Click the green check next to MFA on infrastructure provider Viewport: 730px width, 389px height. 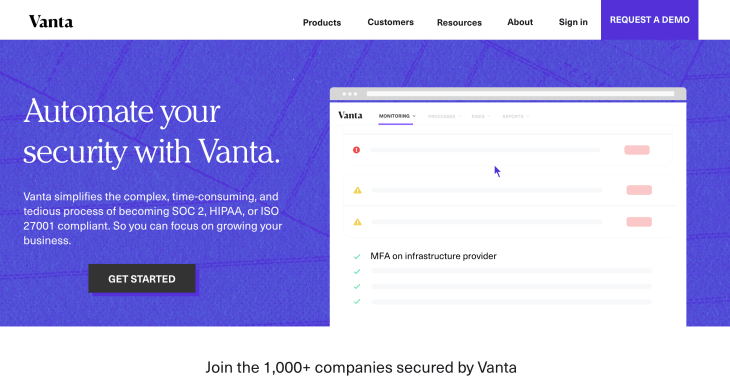tap(357, 256)
